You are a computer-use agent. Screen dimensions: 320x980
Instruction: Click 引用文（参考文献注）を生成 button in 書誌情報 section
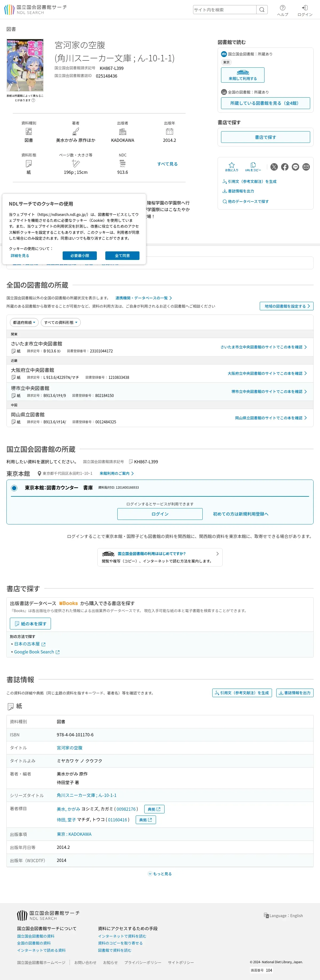(x=242, y=693)
